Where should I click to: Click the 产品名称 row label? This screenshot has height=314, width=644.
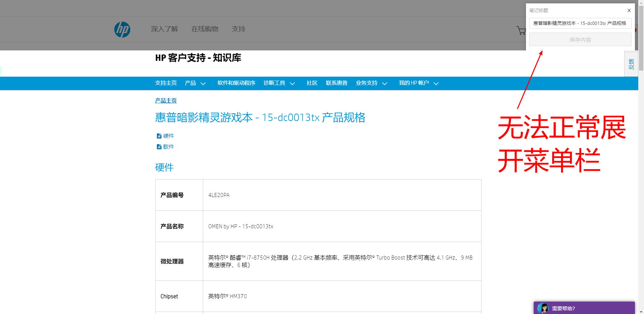pyautogui.click(x=172, y=226)
